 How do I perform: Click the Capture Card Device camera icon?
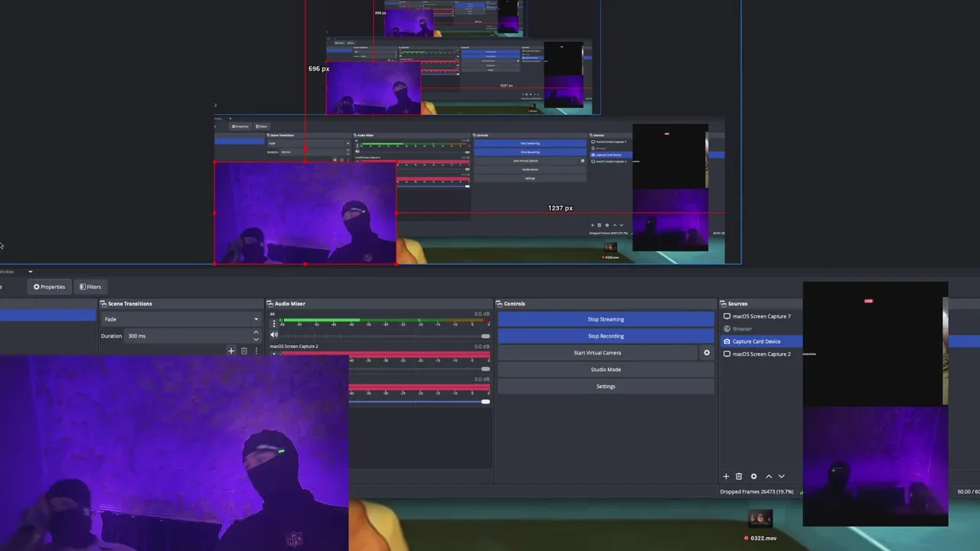tap(727, 341)
